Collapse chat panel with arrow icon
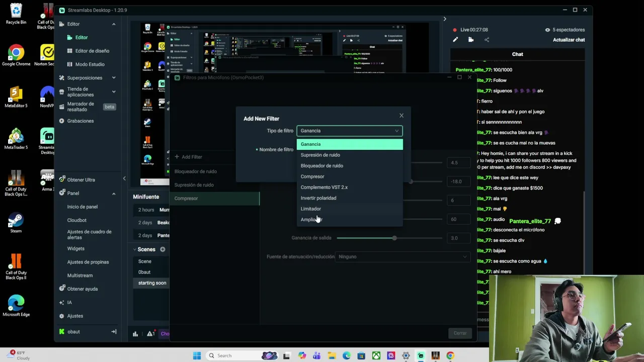 point(444,19)
